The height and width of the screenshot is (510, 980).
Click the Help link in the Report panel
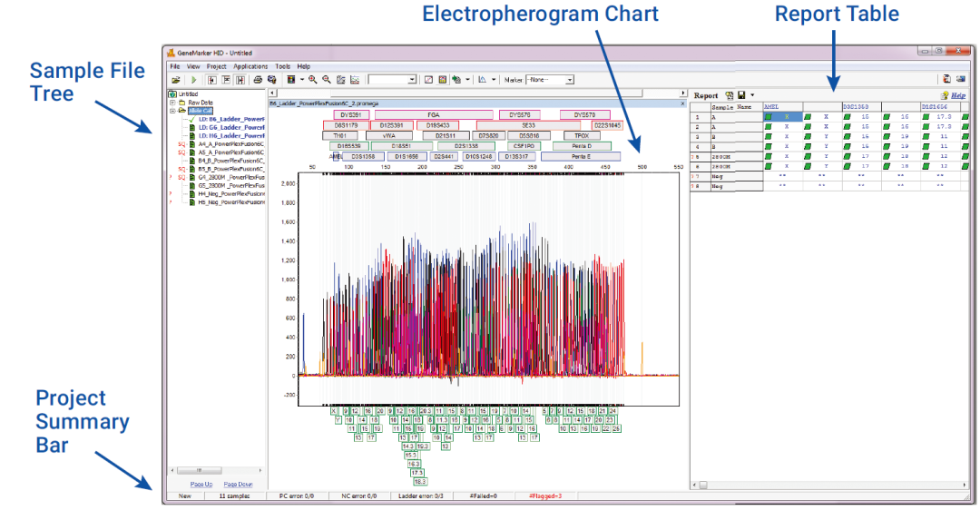(x=958, y=95)
